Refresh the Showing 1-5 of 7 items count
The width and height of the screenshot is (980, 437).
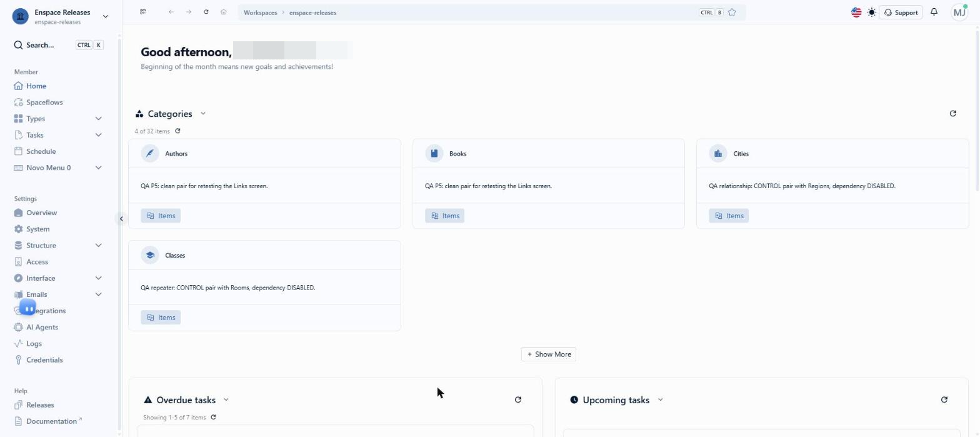click(x=213, y=418)
